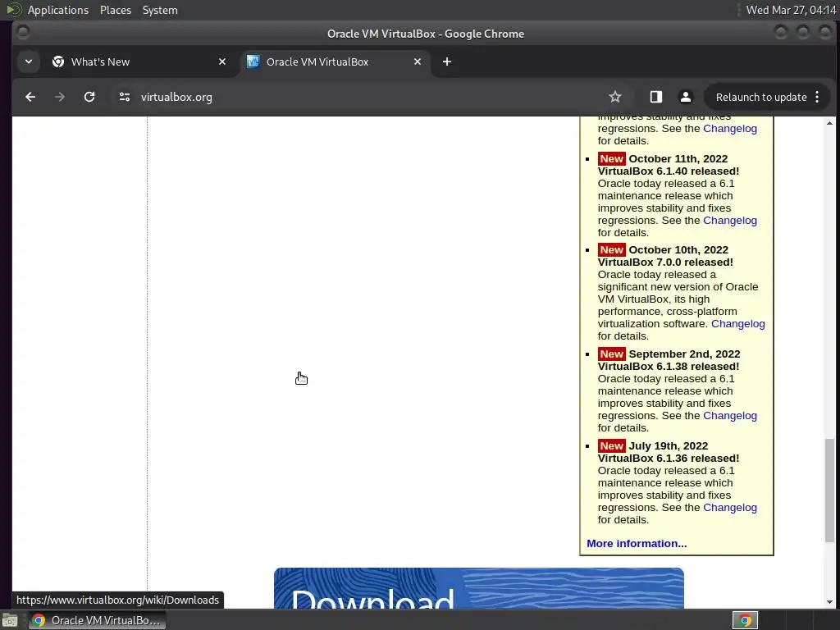The image size is (840, 630).
Task: Select the Oracle VM VirtualBox taskbar window button
Action: click(x=97, y=620)
